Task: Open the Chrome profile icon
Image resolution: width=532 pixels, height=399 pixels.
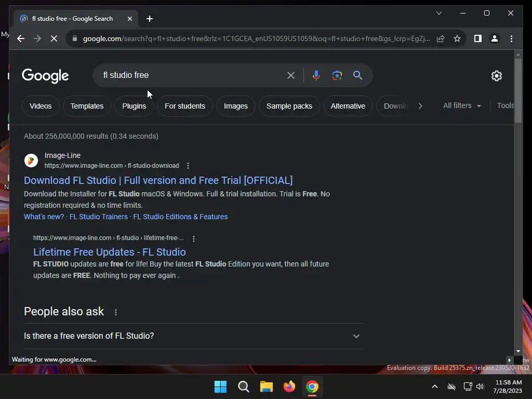Action: pos(495,38)
